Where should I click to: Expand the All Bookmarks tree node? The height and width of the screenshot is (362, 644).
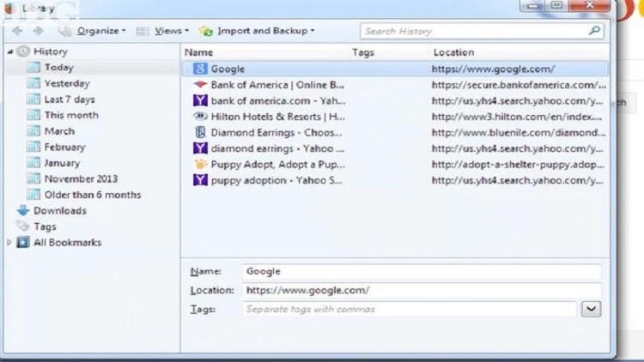(9, 243)
